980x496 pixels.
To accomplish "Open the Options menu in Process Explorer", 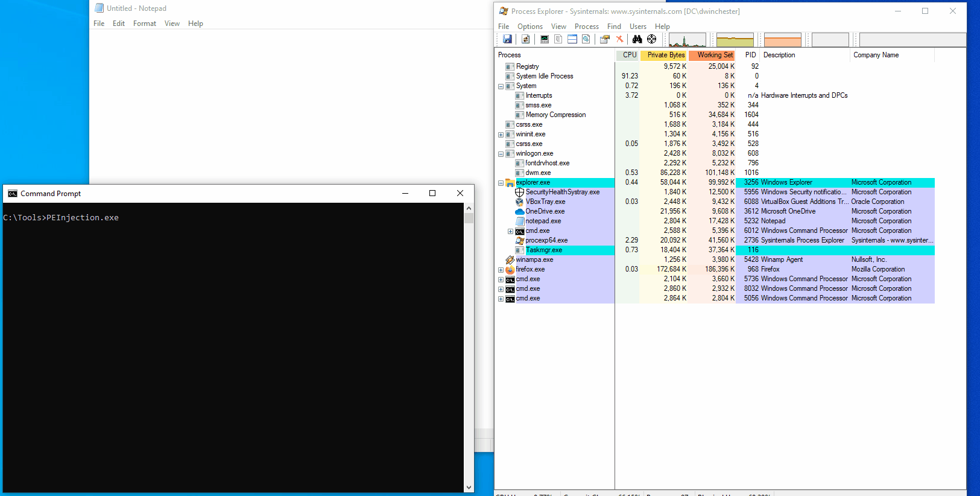I will pyautogui.click(x=530, y=27).
